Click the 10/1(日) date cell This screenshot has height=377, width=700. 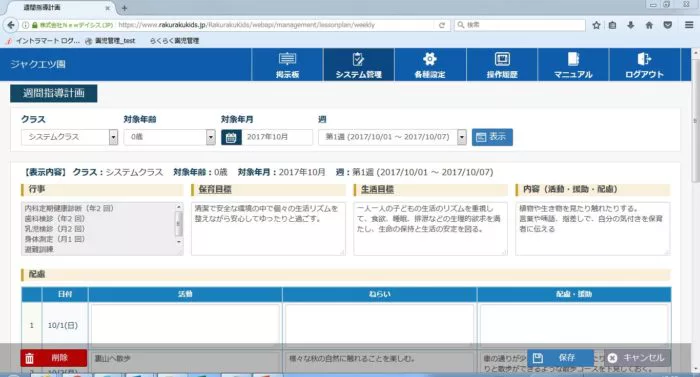click(63, 325)
